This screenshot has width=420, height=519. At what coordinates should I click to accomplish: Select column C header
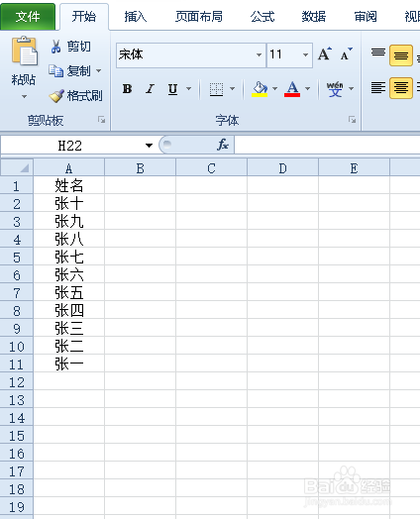click(212, 168)
